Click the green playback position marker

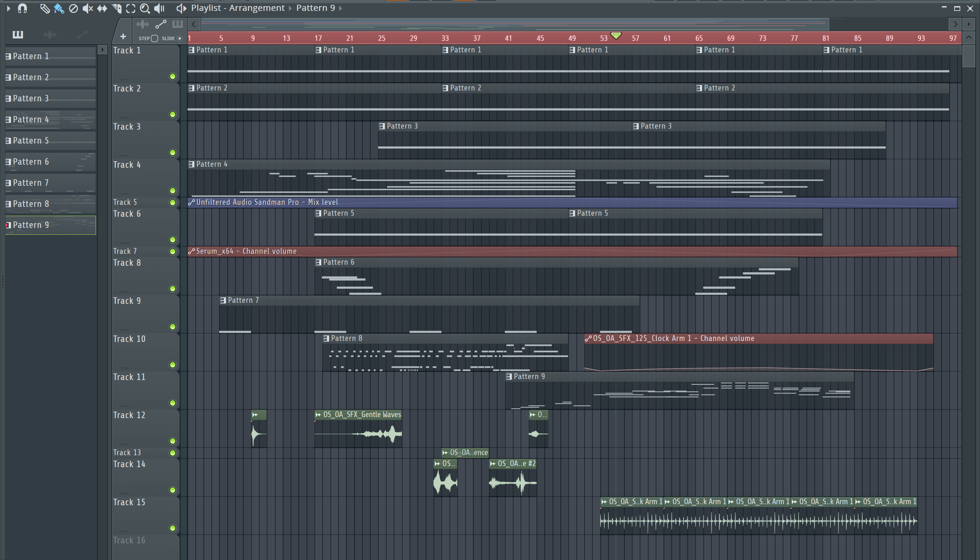pos(616,36)
